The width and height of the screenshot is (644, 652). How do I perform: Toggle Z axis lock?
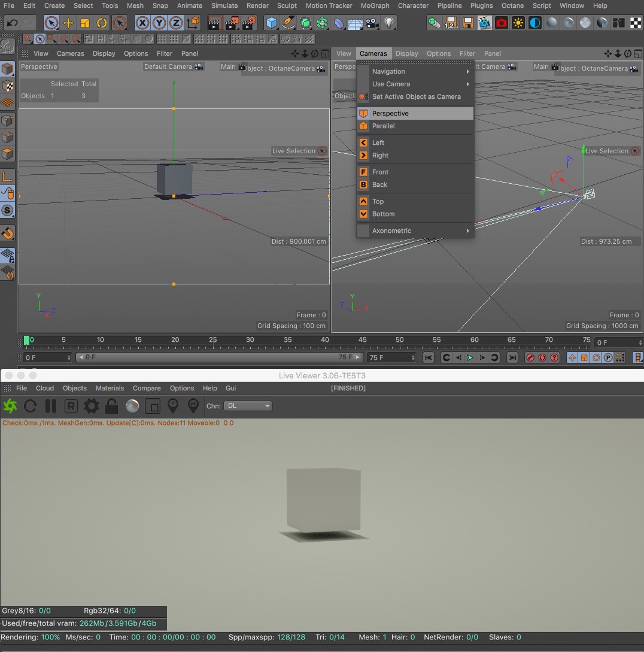click(x=176, y=23)
